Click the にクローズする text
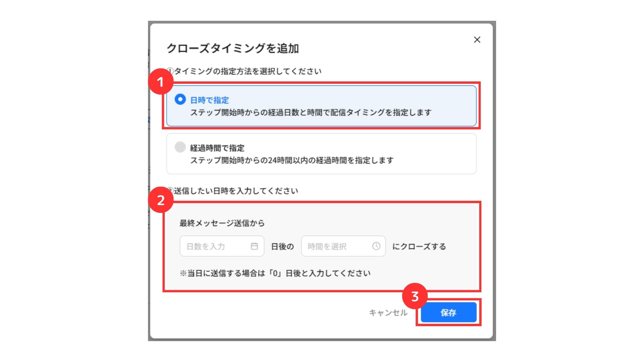 (419, 247)
